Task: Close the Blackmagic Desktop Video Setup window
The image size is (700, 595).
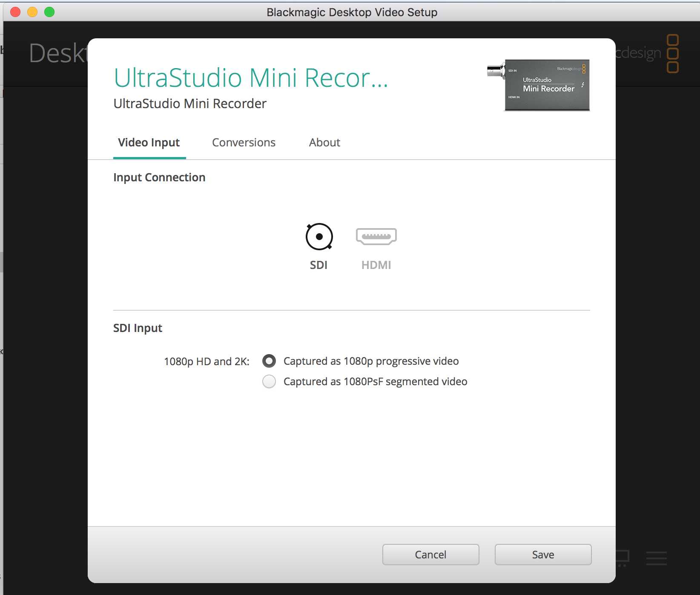Action: 15,12
